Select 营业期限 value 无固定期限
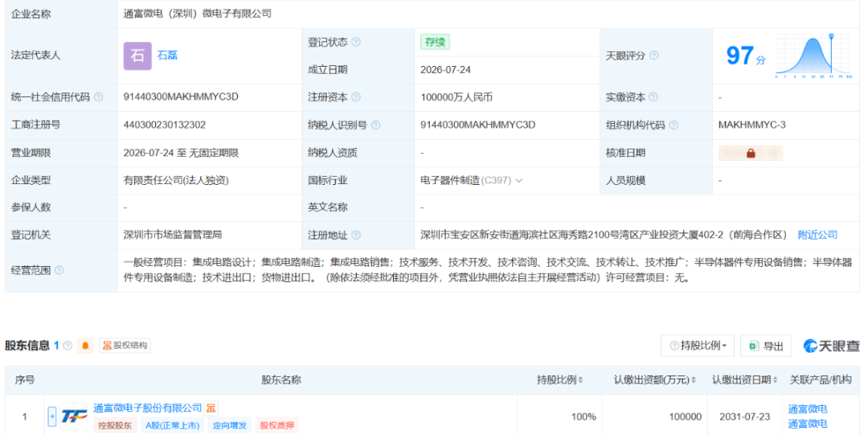 pos(214,153)
